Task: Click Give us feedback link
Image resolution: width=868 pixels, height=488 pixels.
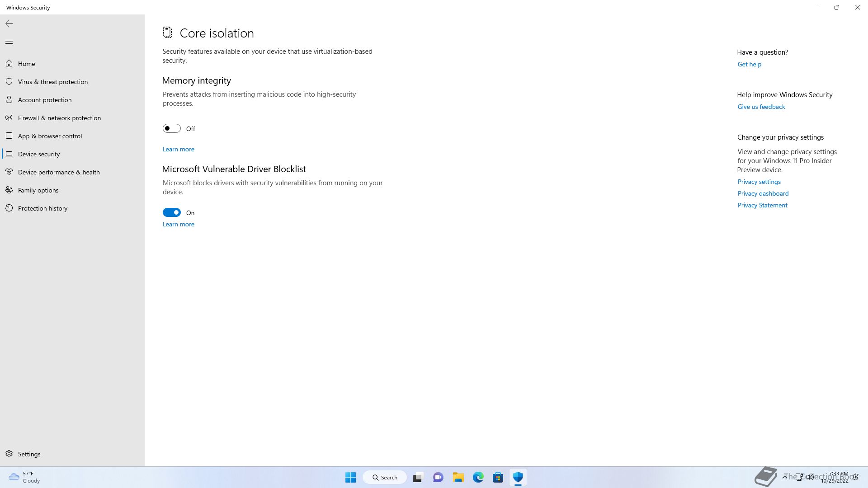Action: pos(761,107)
